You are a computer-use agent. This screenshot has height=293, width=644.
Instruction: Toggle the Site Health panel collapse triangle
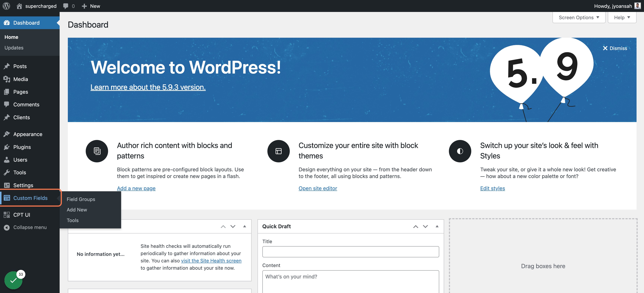pyautogui.click(x=244, y=226)
